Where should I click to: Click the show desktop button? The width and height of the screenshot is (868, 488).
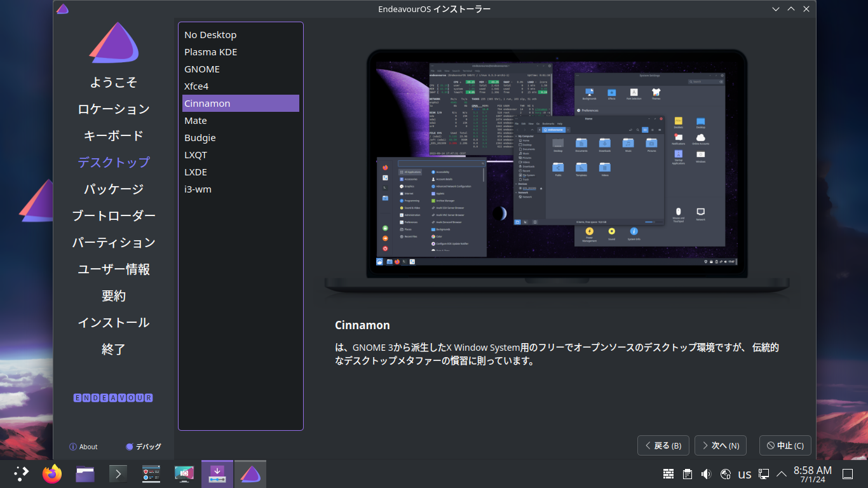[x=847, y=474]
